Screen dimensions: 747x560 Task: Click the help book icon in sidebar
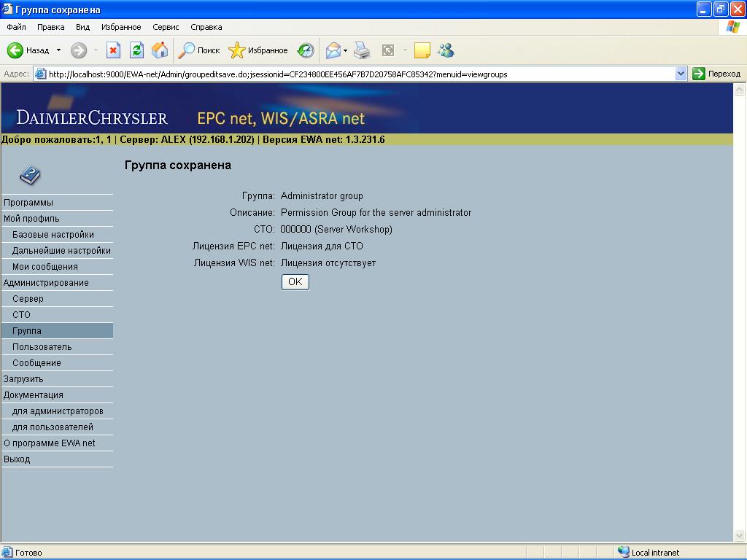click(30, 175)
